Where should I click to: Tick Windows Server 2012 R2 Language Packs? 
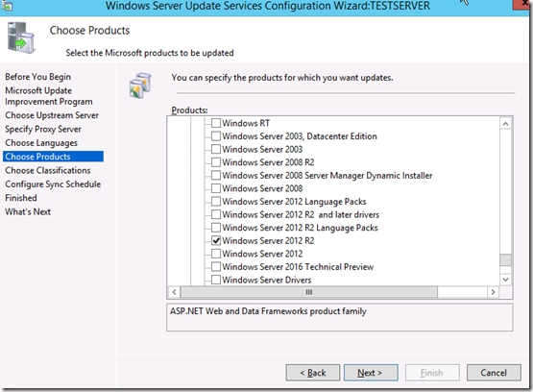tap(216, 227)
